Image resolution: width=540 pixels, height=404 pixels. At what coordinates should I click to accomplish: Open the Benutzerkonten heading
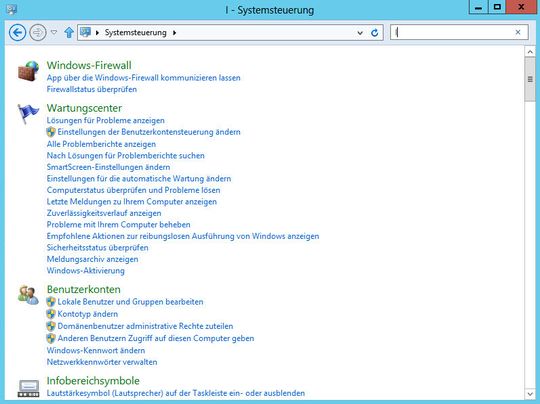(x=84, y=289)
